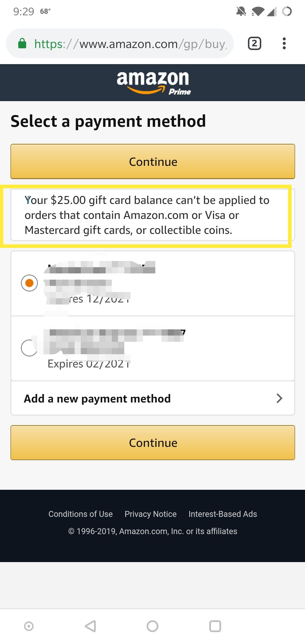This screenshot has height=644, width=305.
Task: Tap the muted notifications bell icon
Action: tap(241, 12)
